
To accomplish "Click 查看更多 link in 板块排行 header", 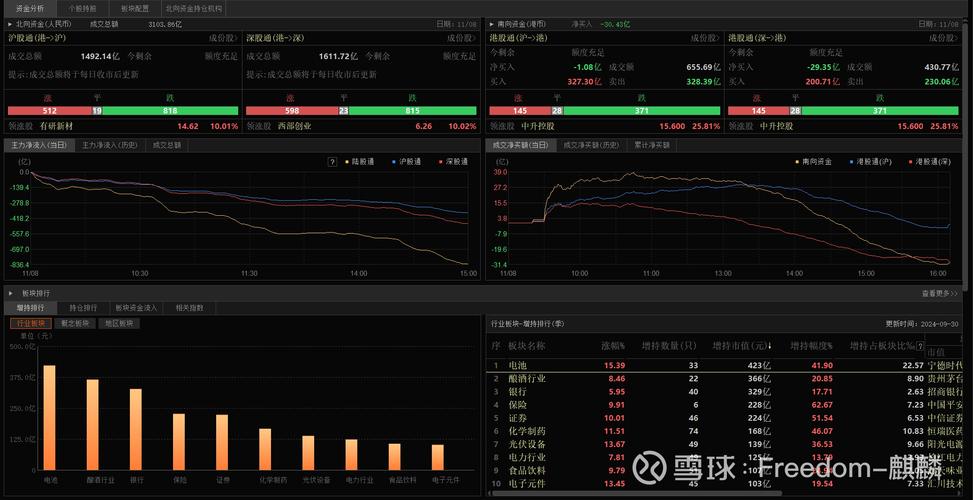I will click(x=935, y=293).
